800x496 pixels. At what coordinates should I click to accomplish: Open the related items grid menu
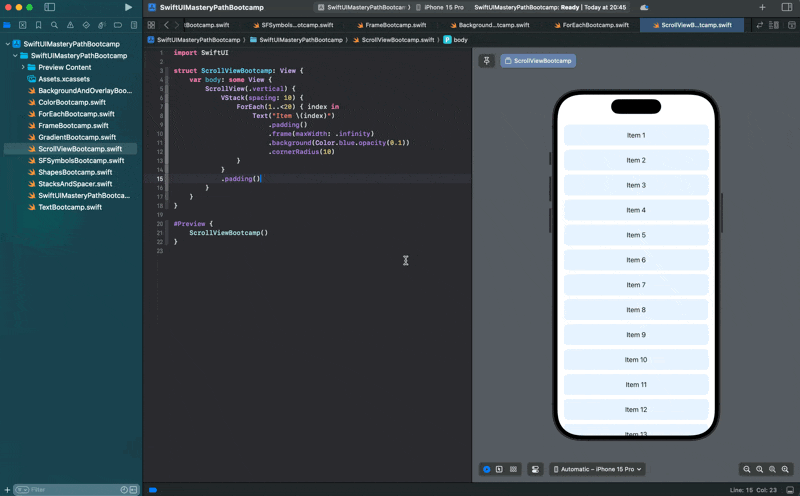[151, 25]
